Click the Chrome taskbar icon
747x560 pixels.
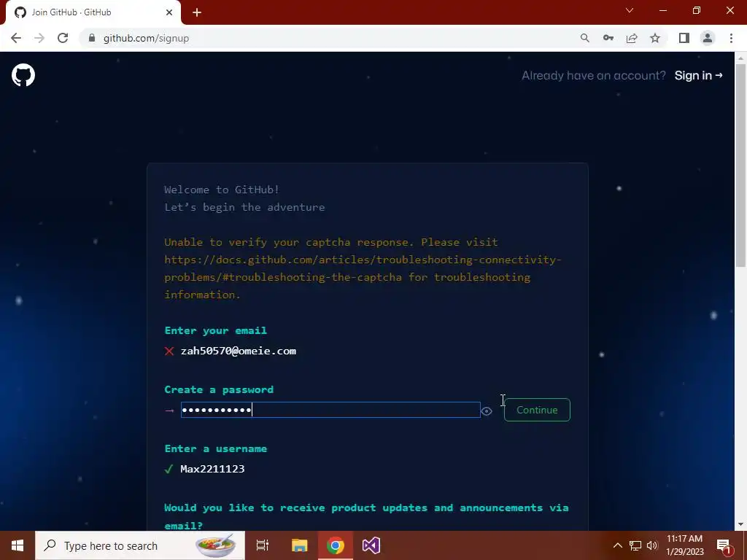pyautogui.click(x=336, y=545)
